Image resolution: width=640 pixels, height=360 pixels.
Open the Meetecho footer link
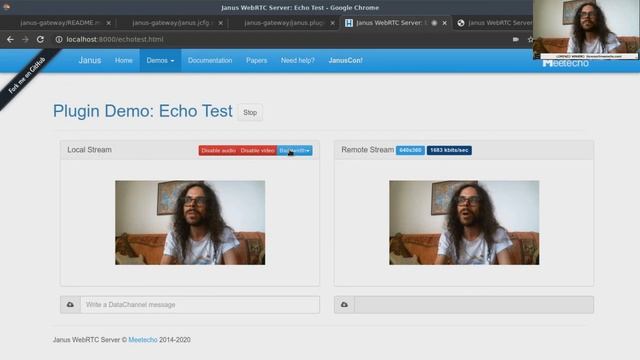pyautogui.click(x=143, y=340)
